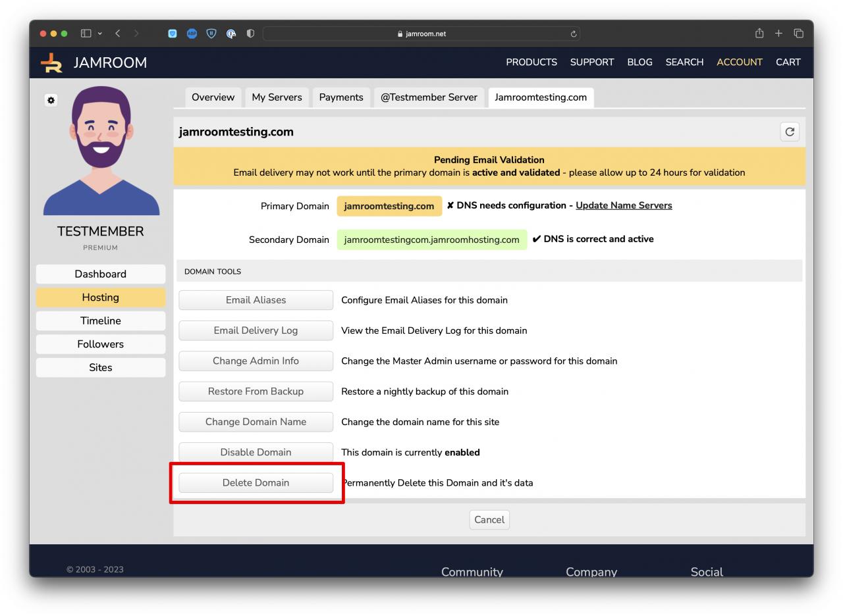Show the Safari tab overview

(x=798, y=34)
